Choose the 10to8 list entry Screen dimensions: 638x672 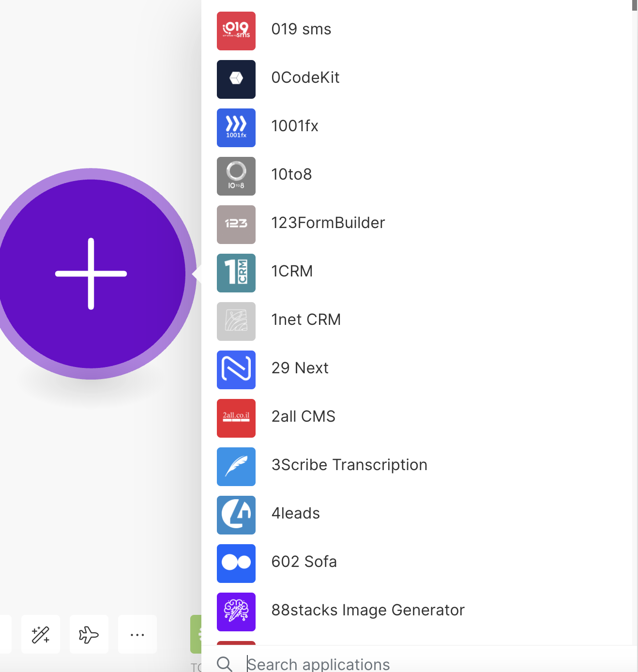pyautogui.click(x=291, y=174)
